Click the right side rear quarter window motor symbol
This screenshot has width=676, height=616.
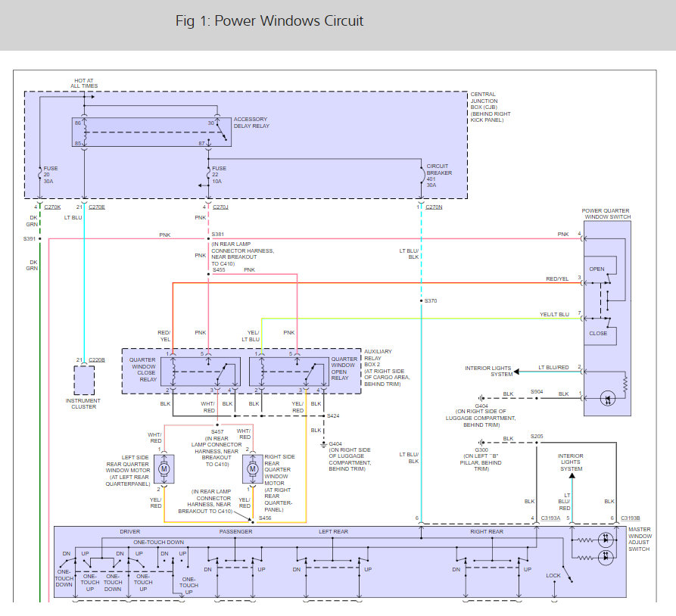coord(251,470)
